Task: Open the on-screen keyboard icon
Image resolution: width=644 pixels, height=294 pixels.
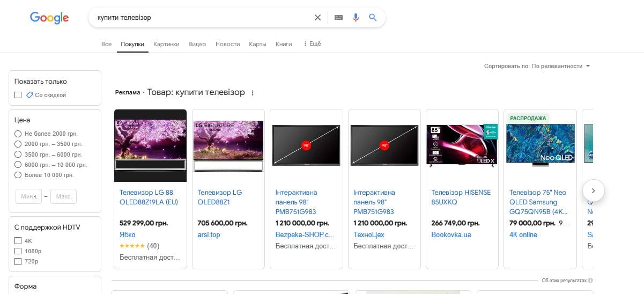Action: [338, 18]
